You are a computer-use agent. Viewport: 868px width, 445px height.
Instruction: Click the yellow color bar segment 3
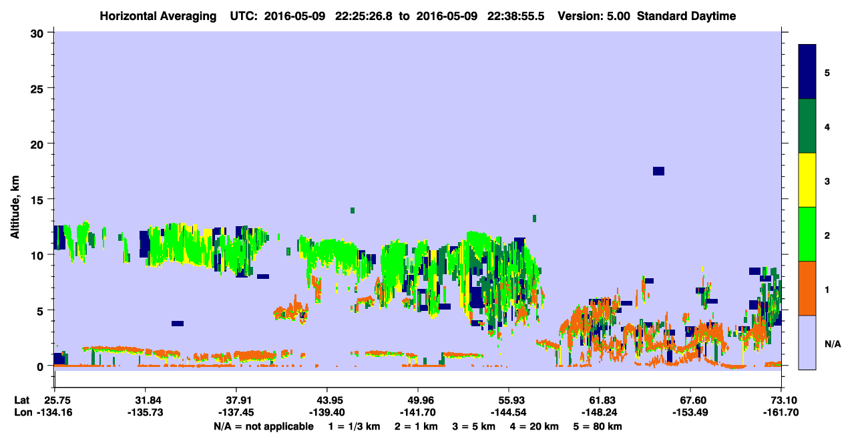click(807, 180)
